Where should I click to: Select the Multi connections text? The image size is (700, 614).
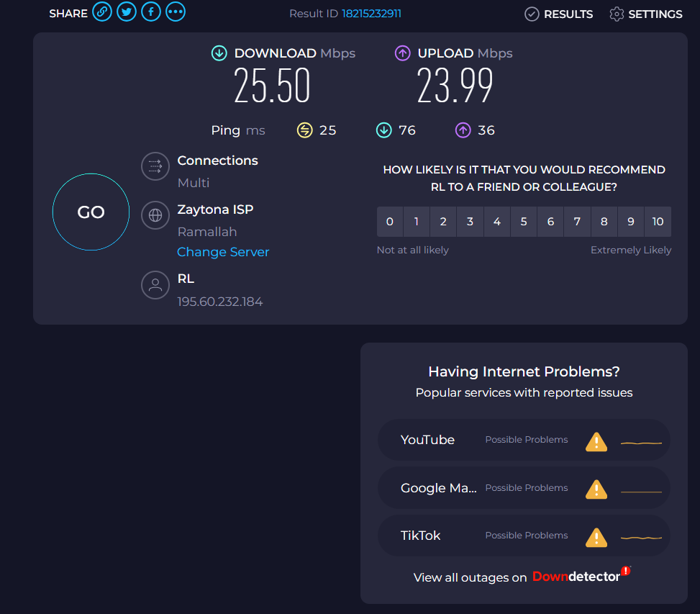point(194,183)
